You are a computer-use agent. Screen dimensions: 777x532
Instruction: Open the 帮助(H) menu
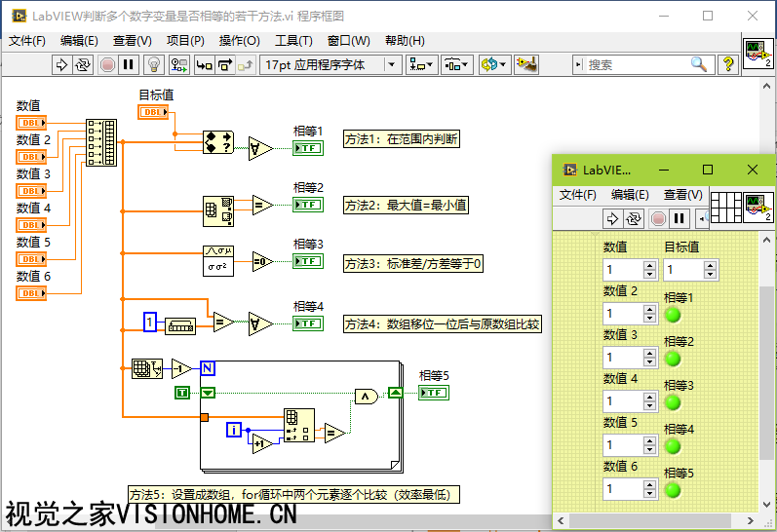coord(405,41)
